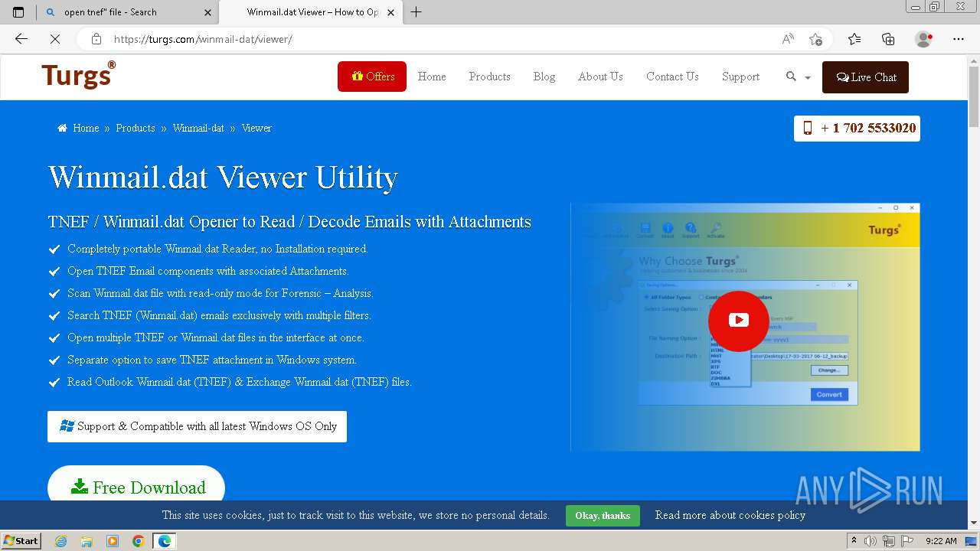Viewport: 980px width, 551px height.
Task: Click the site info lock icon
Action: pyautogui.click(x=96, y=39)
